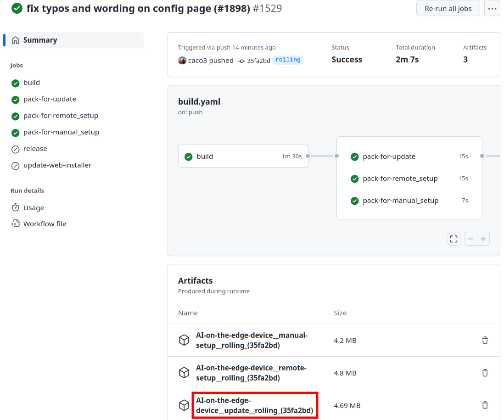504x420 pixels.
Task: Open pack-for-remote_setup job in sidebar
Action: coord(61,116)
